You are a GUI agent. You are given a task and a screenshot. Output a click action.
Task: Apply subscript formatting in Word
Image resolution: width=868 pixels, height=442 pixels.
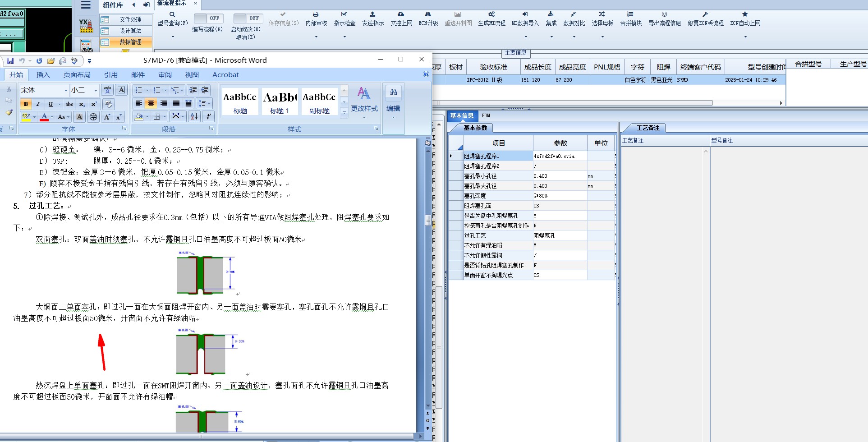(x=82, y=104)
